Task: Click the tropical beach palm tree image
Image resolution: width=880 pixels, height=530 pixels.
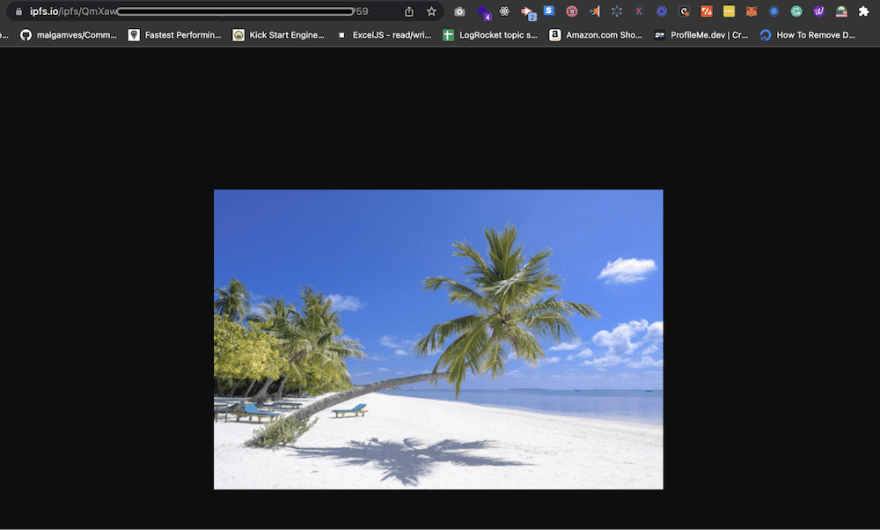Action: pyautogui.click(x=438, y=339)
